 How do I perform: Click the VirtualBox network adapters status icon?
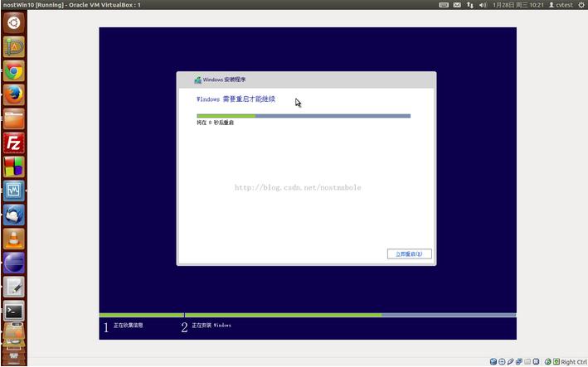coord(519,362)
